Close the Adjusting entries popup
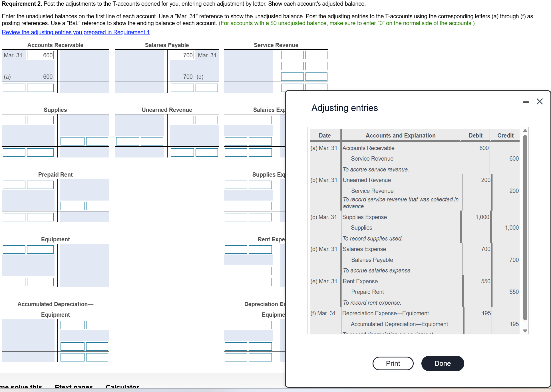This screenshot has height=392, width=551. tap(540, 102)
